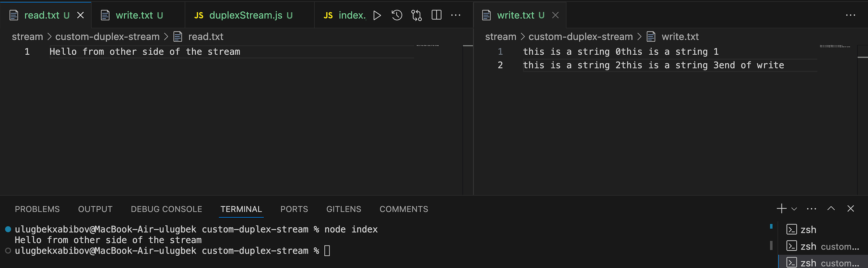Open the file timeline history icon

point(397,15)
